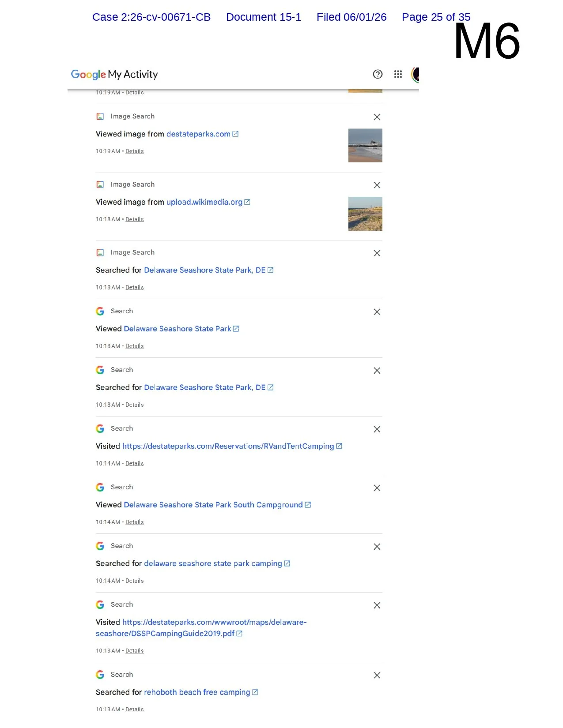This screenshot has width=563, height=728.
Task: Click Image Search icon on 'Searched for Delaware Seashore' entry
Action: pos(100,252)
